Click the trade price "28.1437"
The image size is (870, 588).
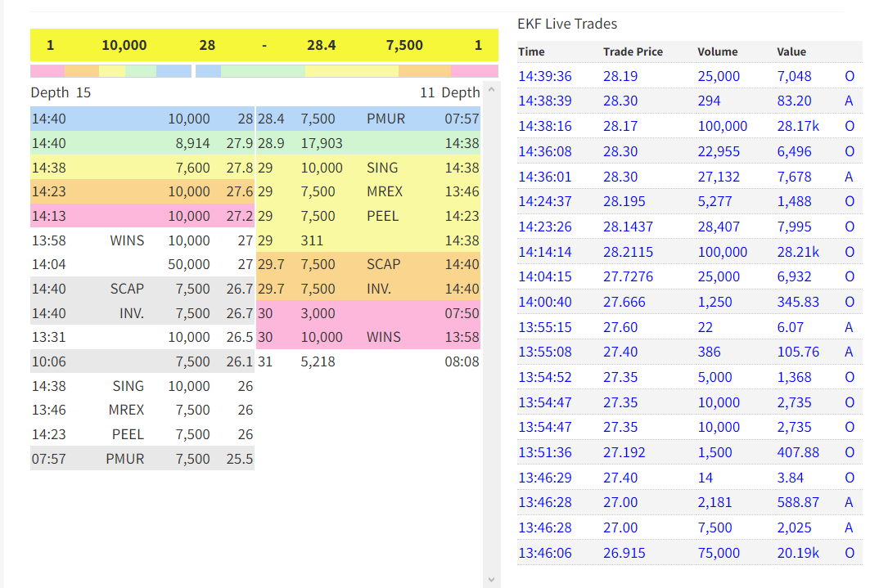[x=628, y=227]
